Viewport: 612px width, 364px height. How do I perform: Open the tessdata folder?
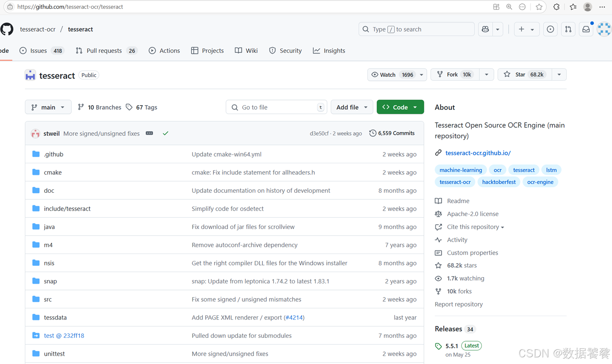coord(55,317)
